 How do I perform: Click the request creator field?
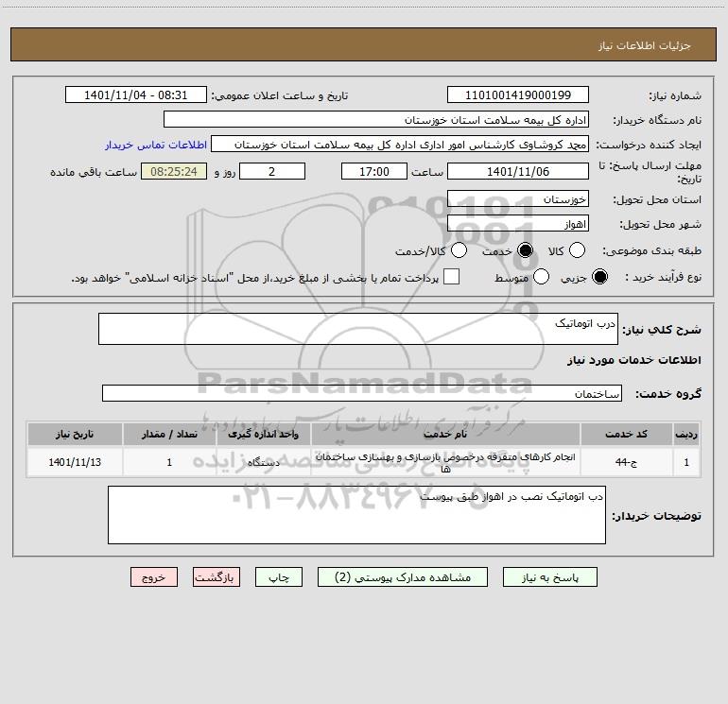coord(400,145)
